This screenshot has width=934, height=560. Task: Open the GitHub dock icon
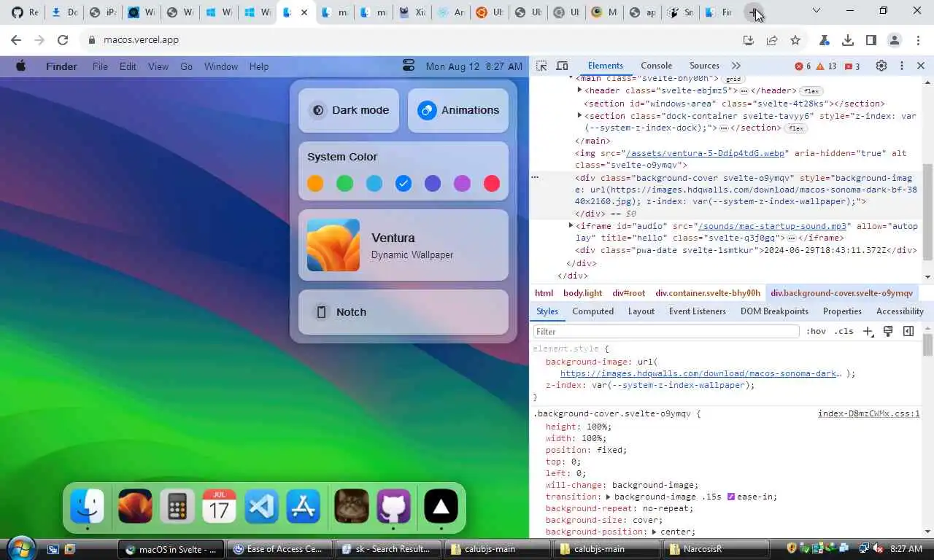pyautogui.click(x=393, y=506)
